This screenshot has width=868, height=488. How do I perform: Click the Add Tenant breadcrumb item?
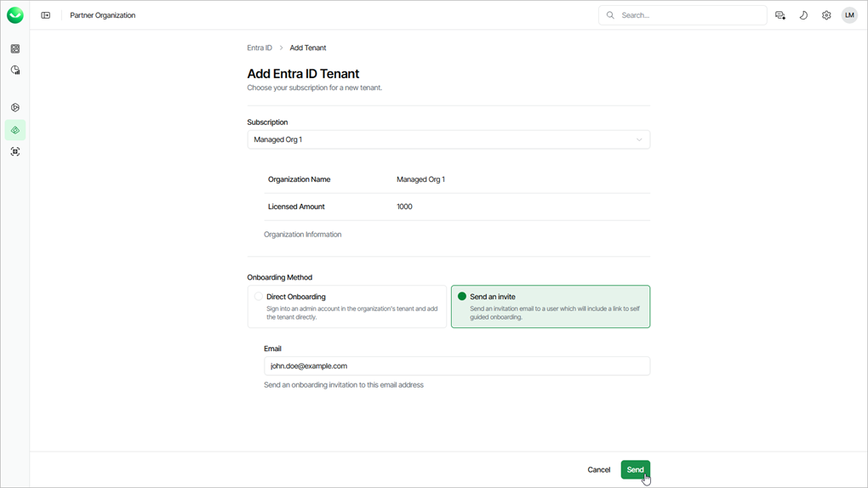[x=307, y=48]
